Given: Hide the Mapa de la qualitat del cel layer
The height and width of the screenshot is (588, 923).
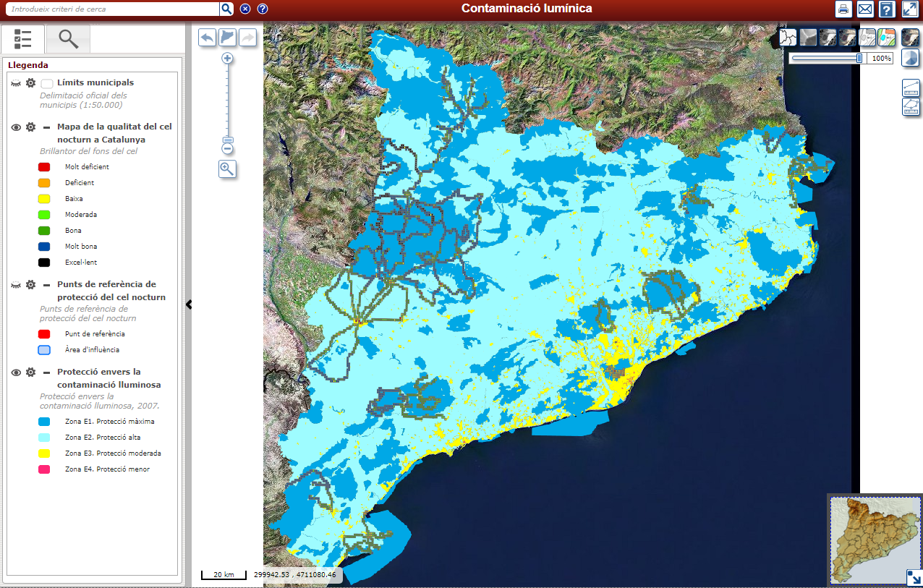Looking at the screenshot, I should click(16, 127).
